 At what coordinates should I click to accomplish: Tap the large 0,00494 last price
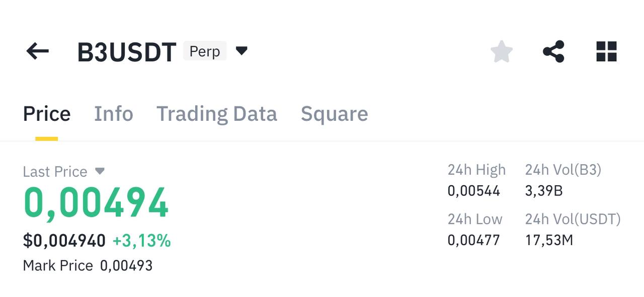(96, 202)
